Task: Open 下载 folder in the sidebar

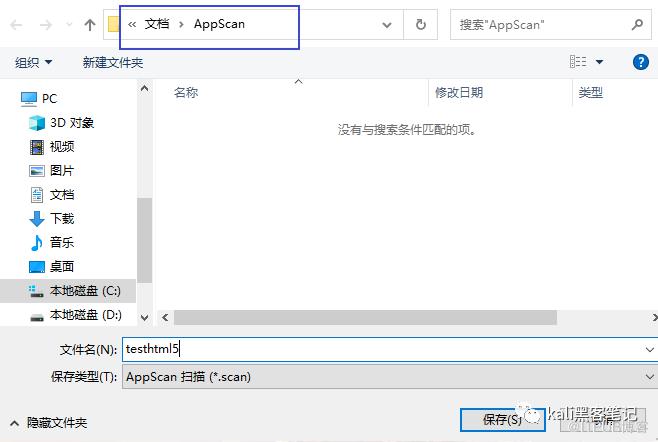Action: click(x=52, y=219)
